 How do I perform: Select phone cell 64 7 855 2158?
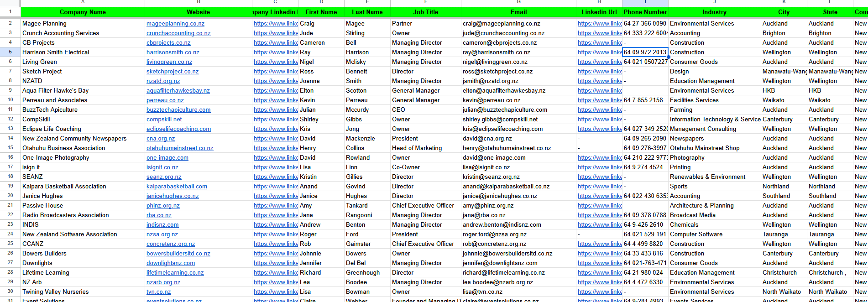point(645,100)
